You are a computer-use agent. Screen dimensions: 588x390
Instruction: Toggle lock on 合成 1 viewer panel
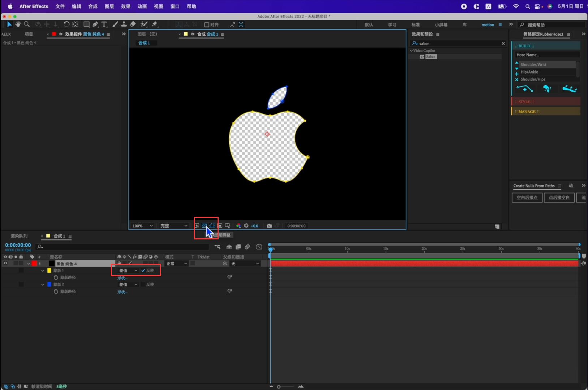193,34
